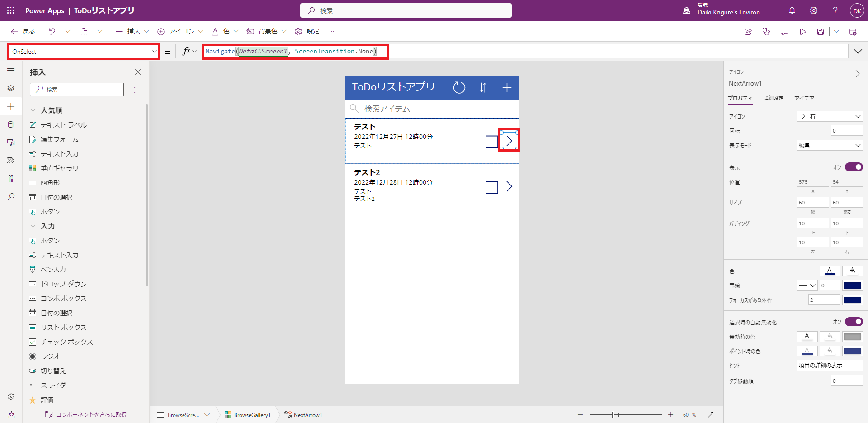Click the 罫線 border color swatch
Screen dimensions: 868x423
tap(852, 285)
